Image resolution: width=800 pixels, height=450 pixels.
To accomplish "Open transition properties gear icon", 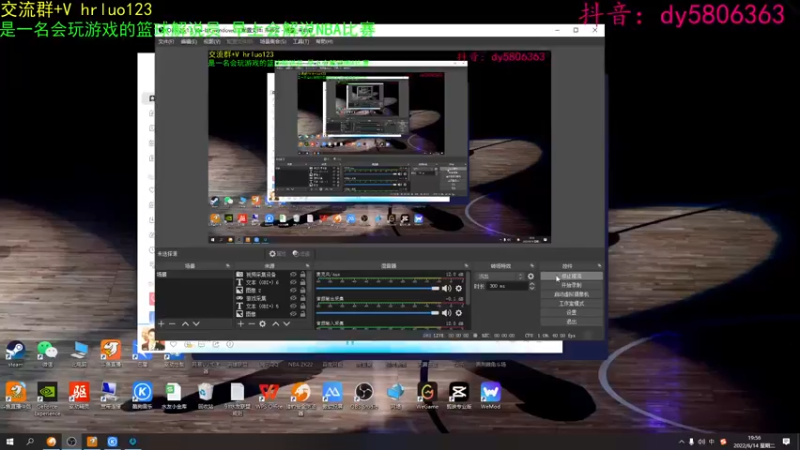I will point(531,277).
